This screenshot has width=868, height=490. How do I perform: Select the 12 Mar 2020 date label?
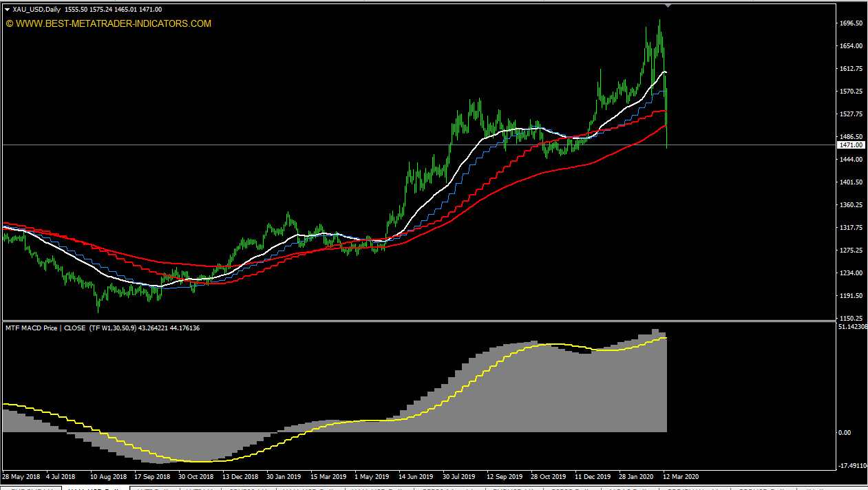681,476
